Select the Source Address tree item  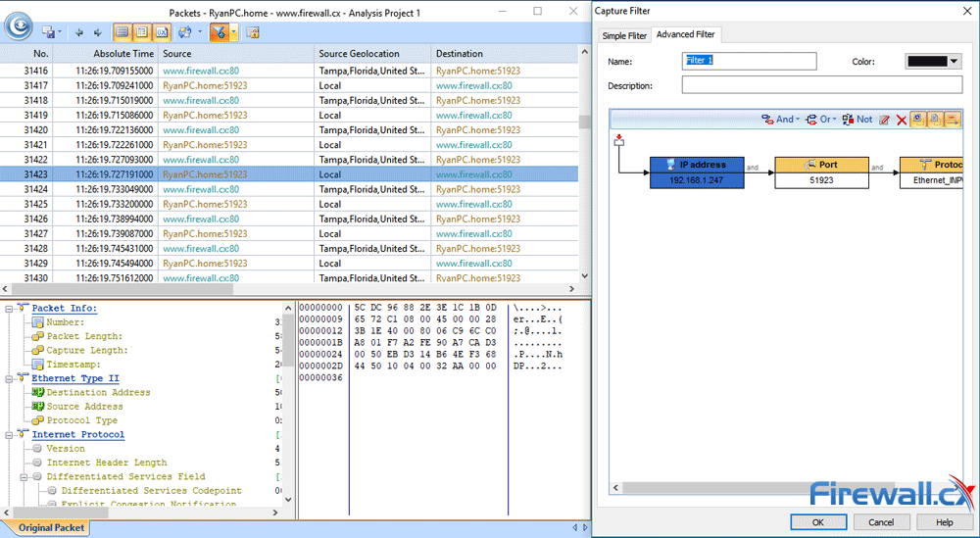(84, 406)
